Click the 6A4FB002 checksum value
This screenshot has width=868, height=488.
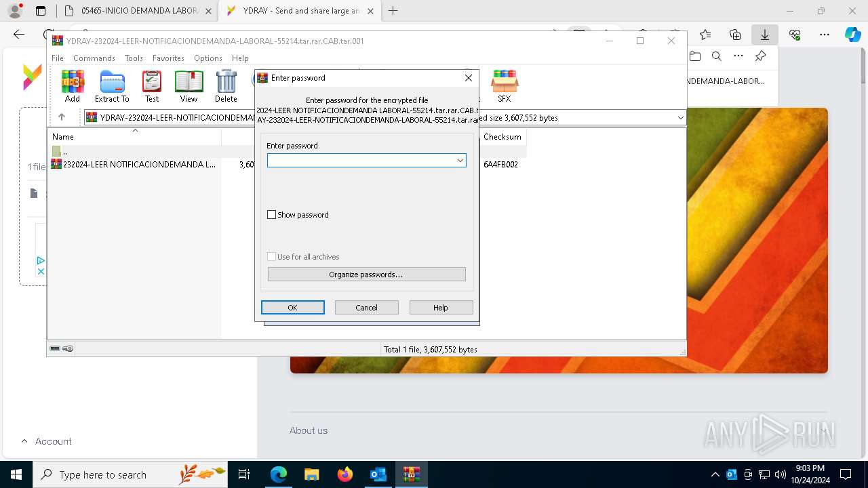(x=501, y=165)
